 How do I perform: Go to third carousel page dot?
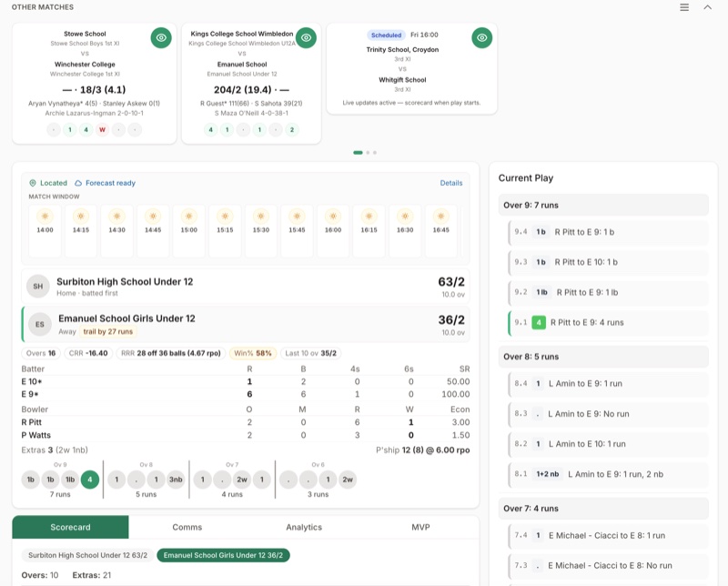pos(375,152)
